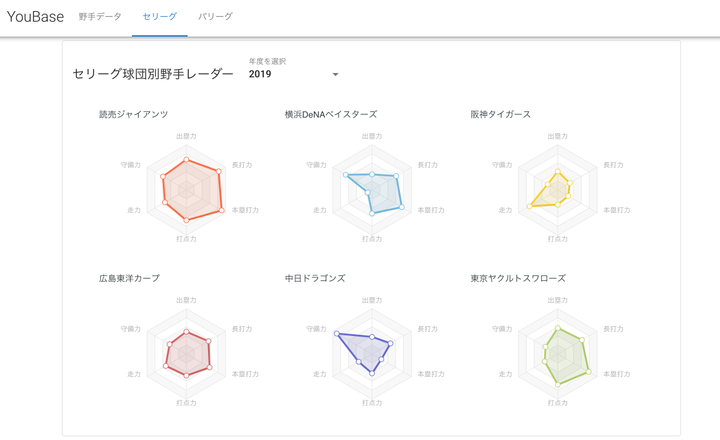Screen dimensions: 720x440
Task: Click the 阪神タイガース team title
Action: tap(500, 114)
